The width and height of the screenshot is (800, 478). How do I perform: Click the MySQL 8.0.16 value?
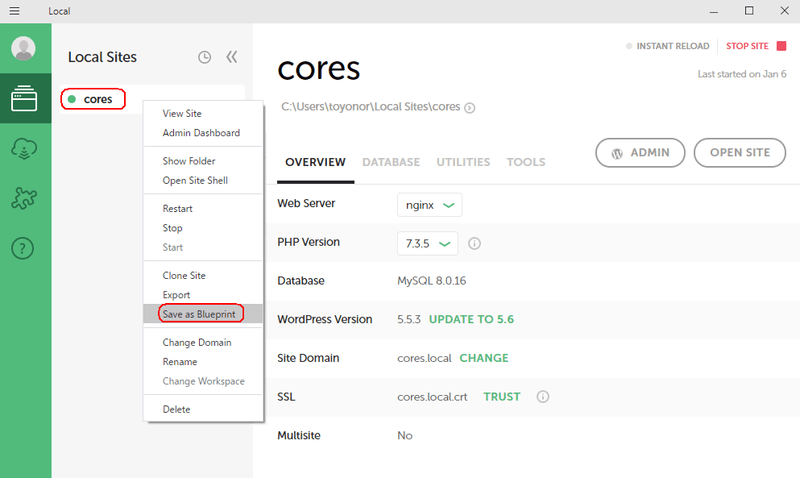432,281
